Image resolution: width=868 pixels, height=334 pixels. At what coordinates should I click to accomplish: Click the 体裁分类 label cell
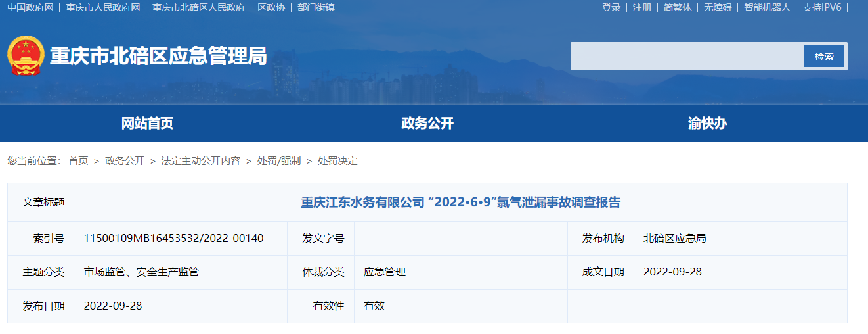321,272
